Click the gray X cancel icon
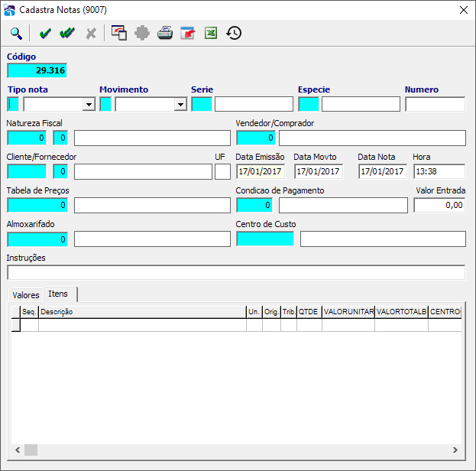The width and height of the screenshot is (476, 471). pyautogui.click(x=91, y=34)
